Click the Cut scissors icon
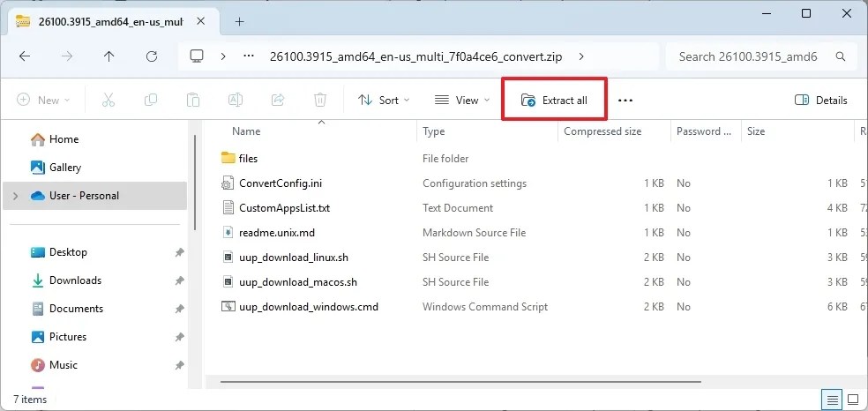 coord(108,101)
